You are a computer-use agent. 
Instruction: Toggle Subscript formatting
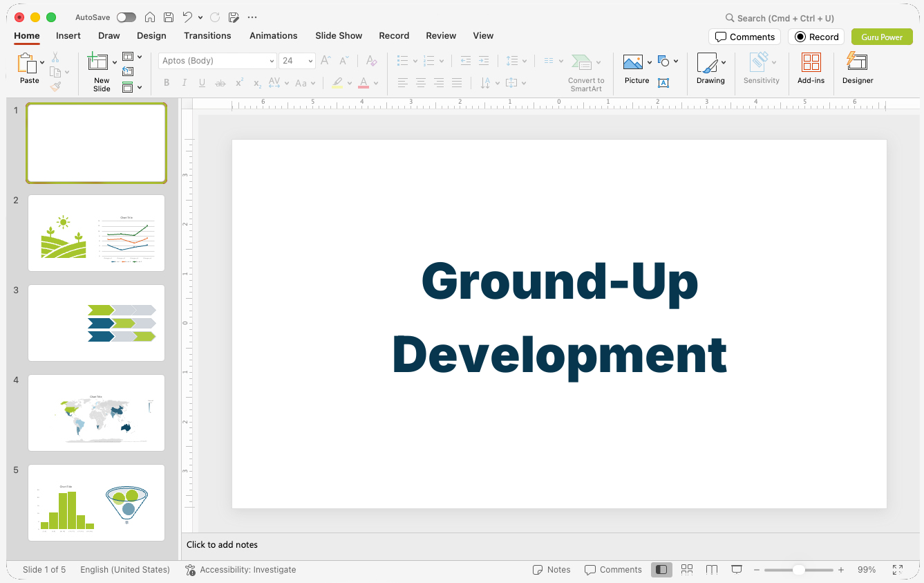[x=257, y=83]
